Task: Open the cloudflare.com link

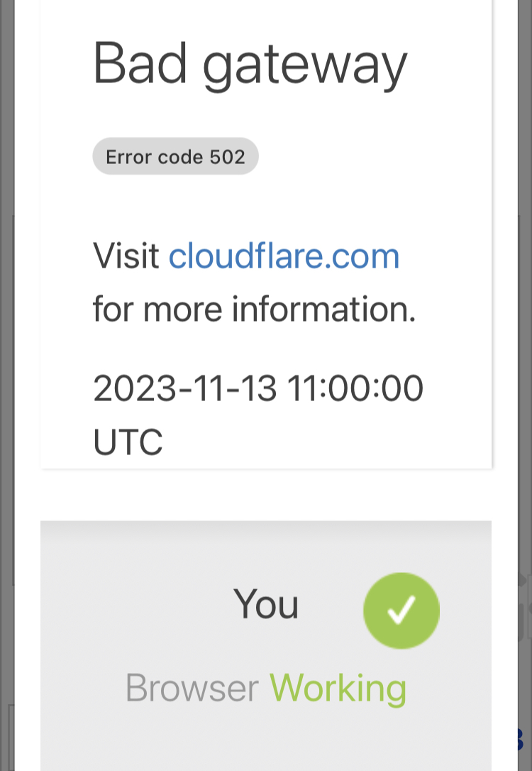Action: pos(284,256)
